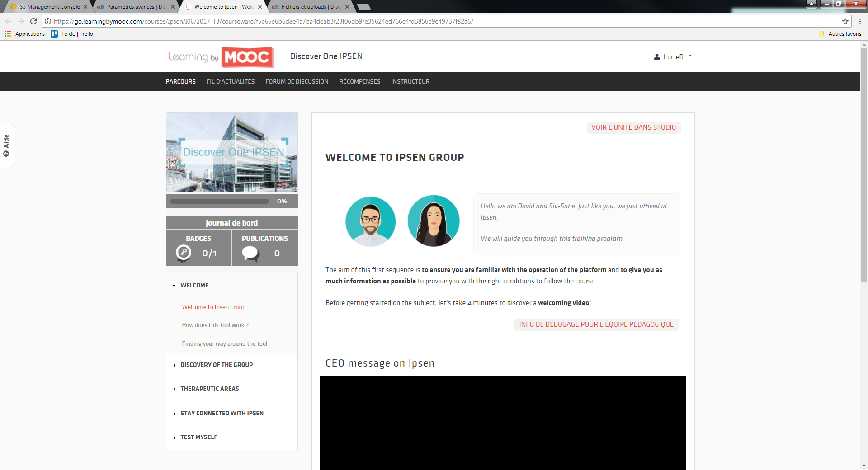The image size is (868, 470).
Task: Click inside the browser address bar
Action: coord(271,21)
